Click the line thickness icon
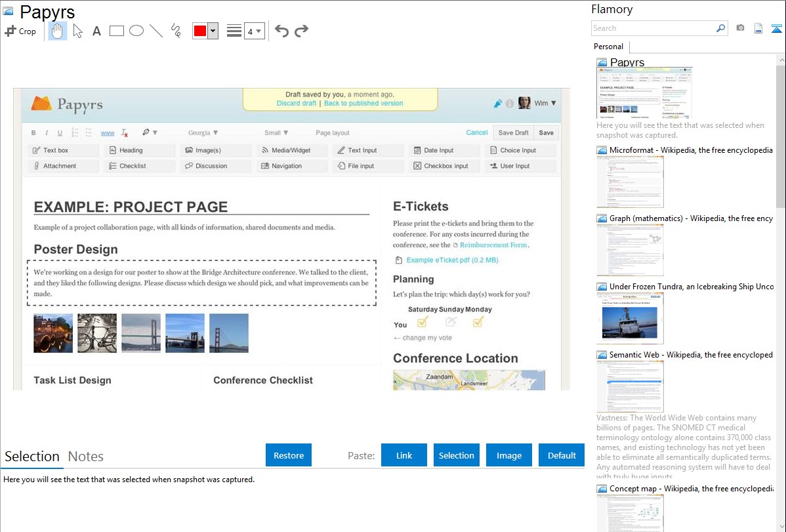Viewport: 786px width, 532px height. (x=234, y=31)
